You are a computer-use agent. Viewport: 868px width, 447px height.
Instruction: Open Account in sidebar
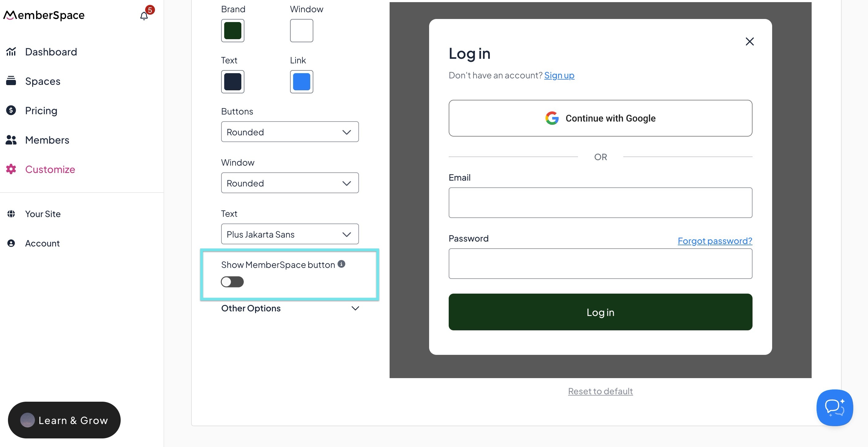coord(43,243)
